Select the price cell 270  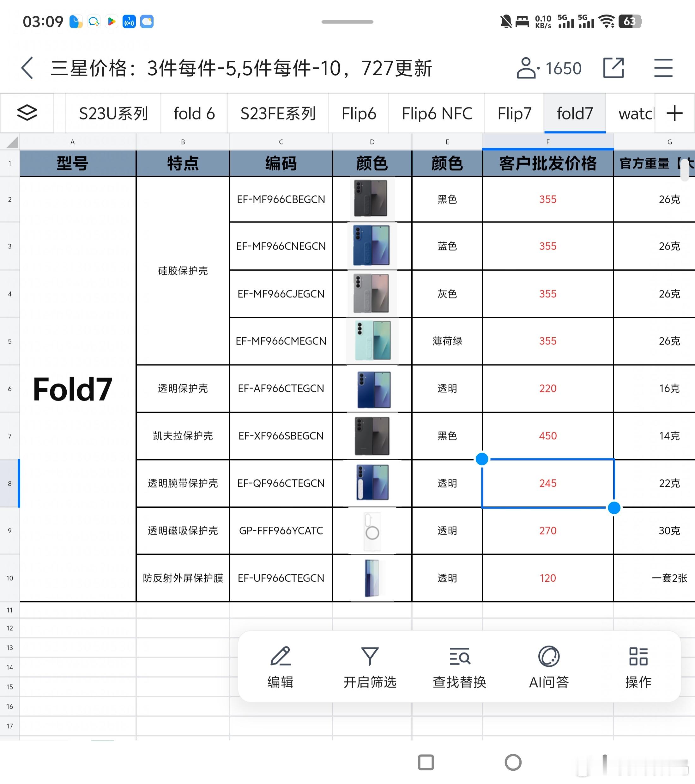(548, 531)
